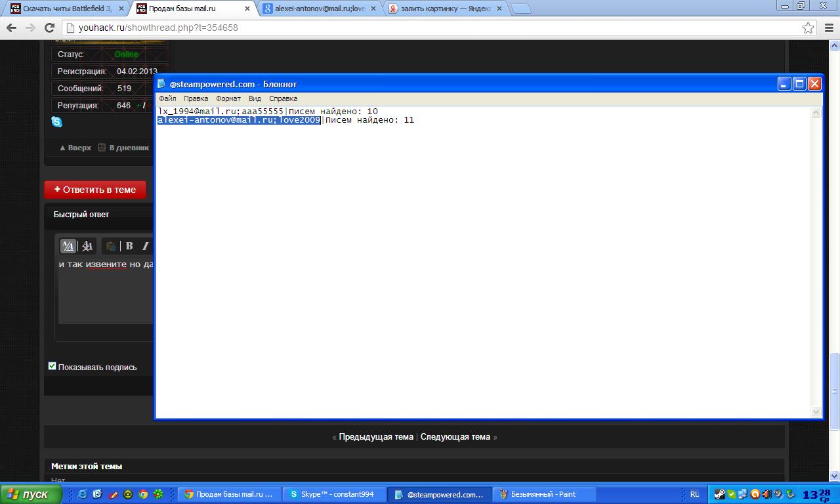Click Safely Remove Hardware tray icon
Image resolution: width=840 pixels, height=504 pixels.
click(790, 494)
